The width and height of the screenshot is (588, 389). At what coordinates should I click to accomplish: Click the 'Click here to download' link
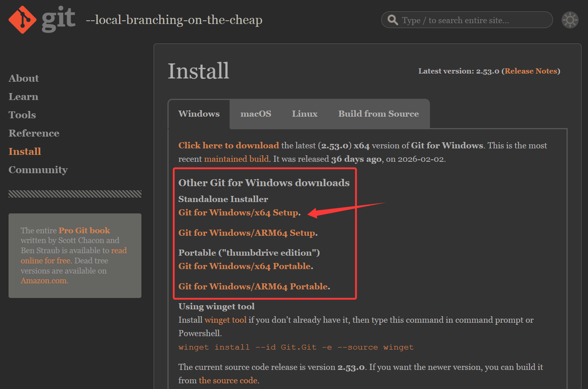click(x=228, y=146)
